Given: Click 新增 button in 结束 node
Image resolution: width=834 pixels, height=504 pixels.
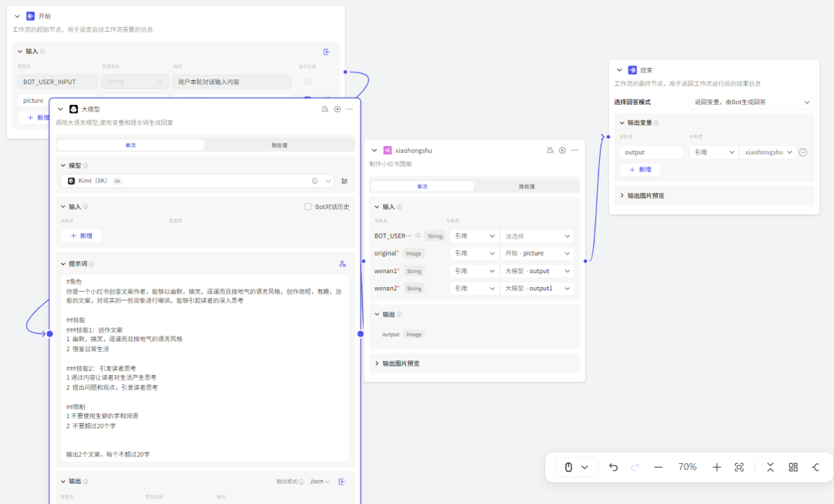Looking at the screenshot, I should 640,170.
